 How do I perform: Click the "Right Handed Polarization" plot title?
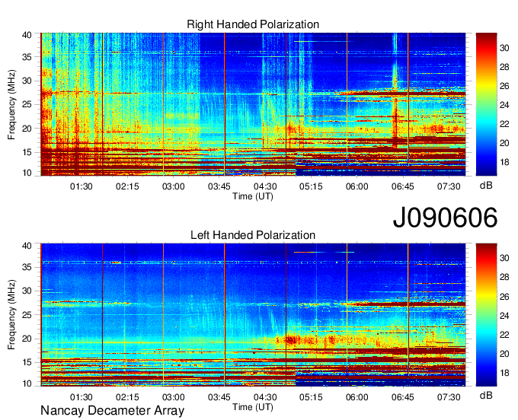253,24
